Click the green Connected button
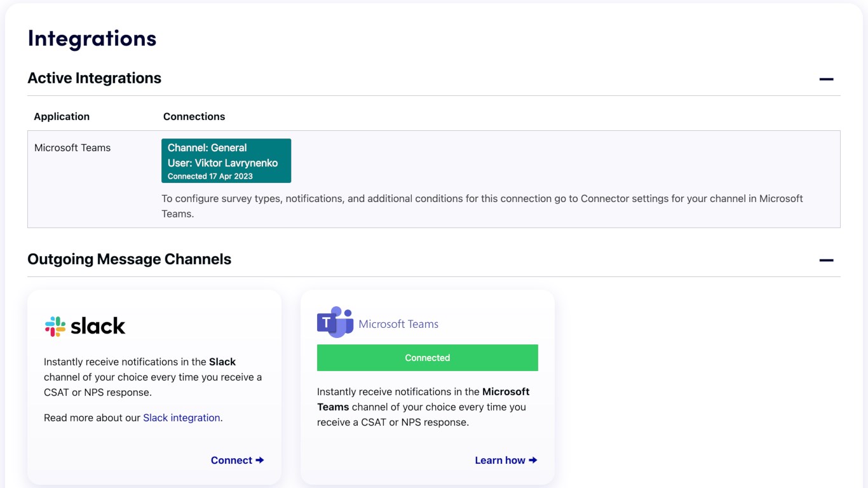Viewport: 868px width, 488px height. point(427,358)
